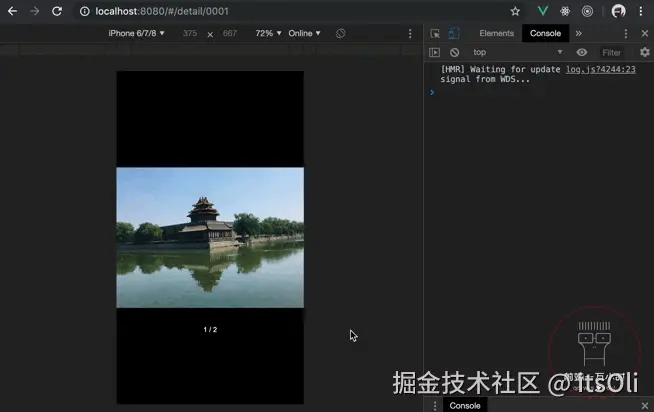Focus the console Filter field
The height and width of the screenshot is (412, 654).
[x=612, y=53]
